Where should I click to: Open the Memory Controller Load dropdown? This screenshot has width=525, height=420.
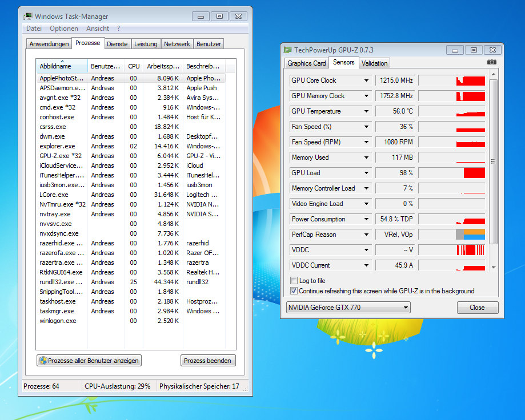[x=366, y=188]
